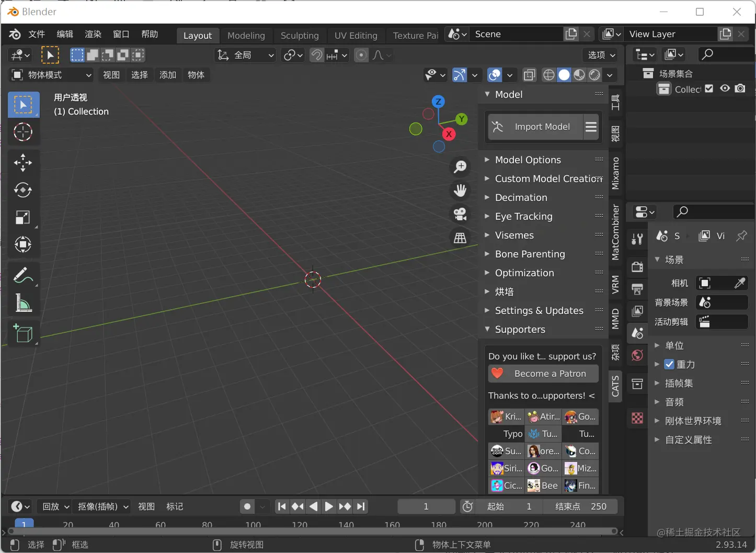Open the 文件 menu

pos(37,34)
